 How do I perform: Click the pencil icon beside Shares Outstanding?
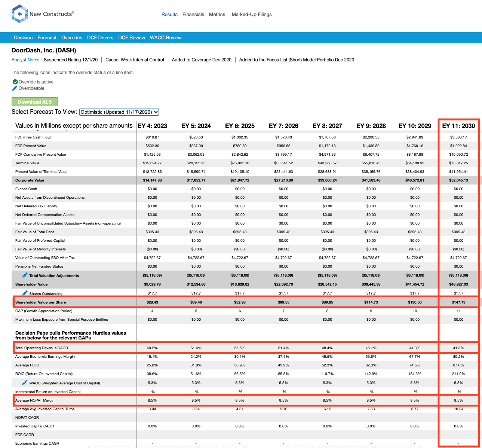click(x=25, y=293)
